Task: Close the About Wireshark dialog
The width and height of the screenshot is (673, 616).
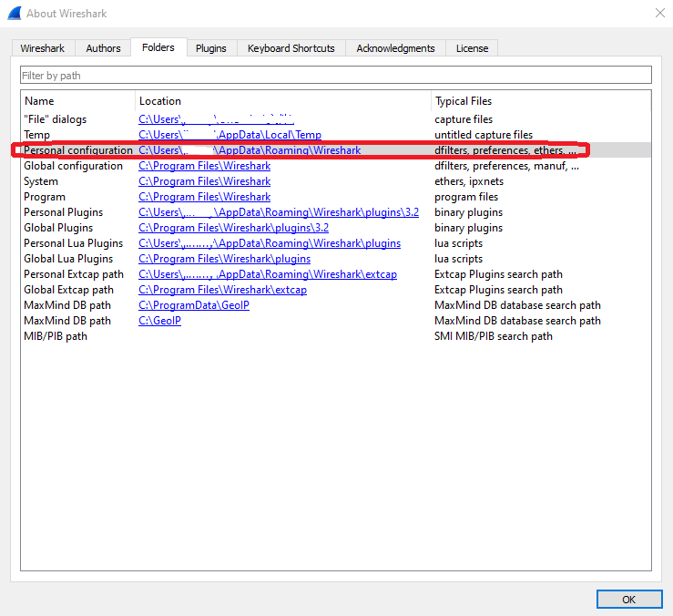Action: (x=659, y=13)
